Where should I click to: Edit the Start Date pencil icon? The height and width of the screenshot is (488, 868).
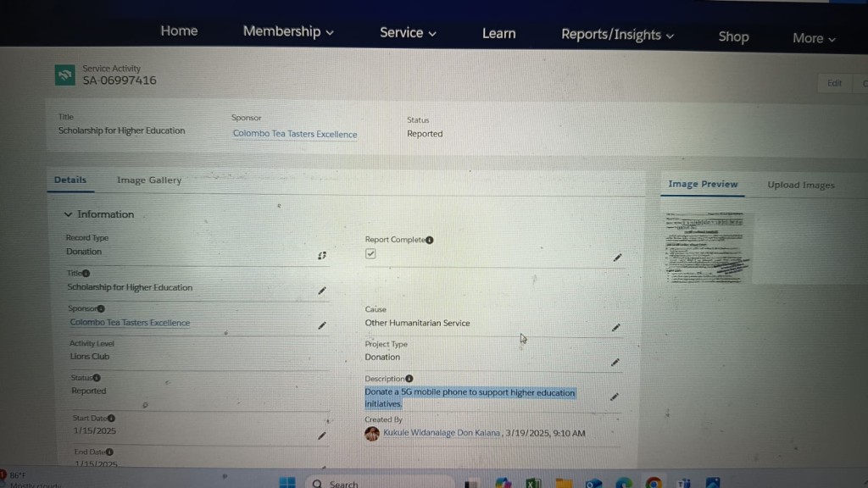[x=322, y=435]
